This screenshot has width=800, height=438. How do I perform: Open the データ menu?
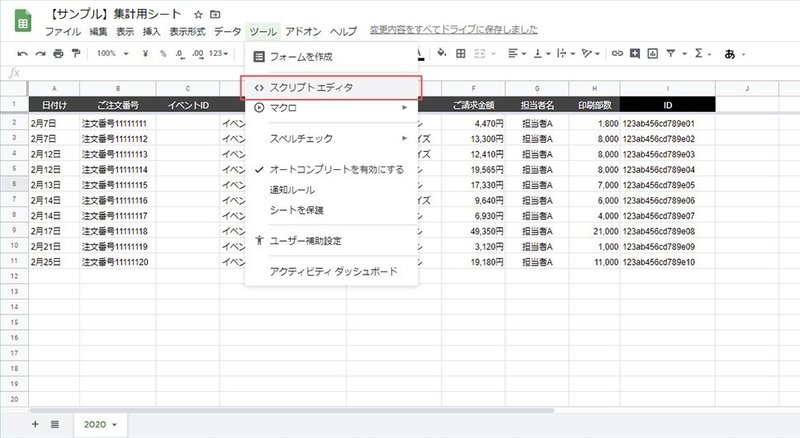coord(228,32)
